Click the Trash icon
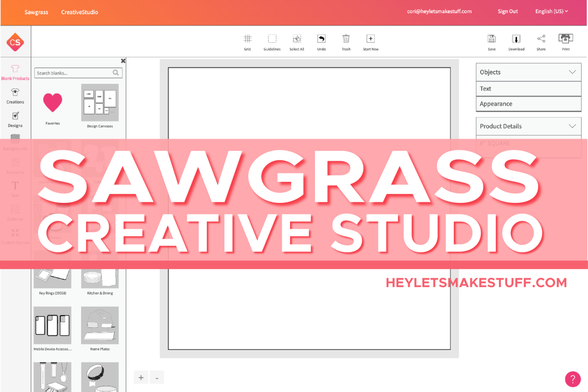588x392 pixels. 346,42
